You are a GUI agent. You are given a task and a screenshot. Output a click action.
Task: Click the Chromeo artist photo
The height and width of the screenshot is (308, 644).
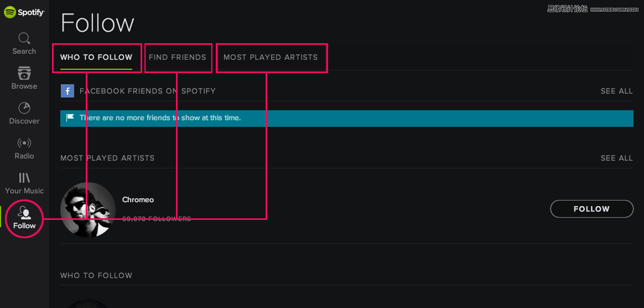pyautogui.click(x=88, y=210)
